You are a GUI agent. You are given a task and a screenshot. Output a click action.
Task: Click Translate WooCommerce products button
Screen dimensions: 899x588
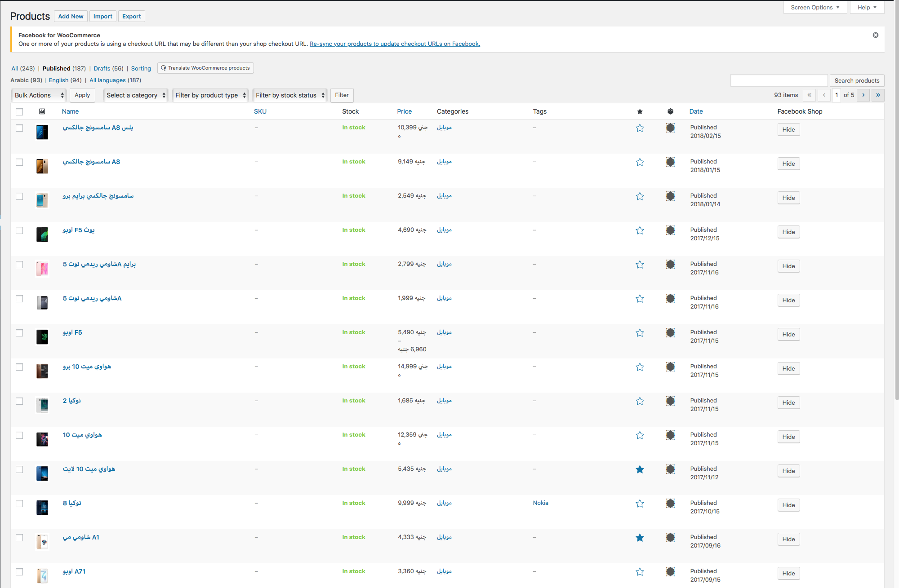coord(205,68)
